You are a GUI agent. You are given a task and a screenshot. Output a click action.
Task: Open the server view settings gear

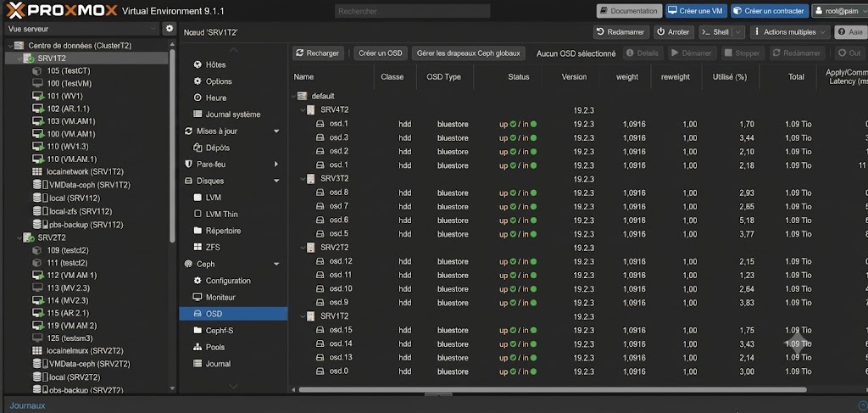pyautogui.click(x=170, y=29)
